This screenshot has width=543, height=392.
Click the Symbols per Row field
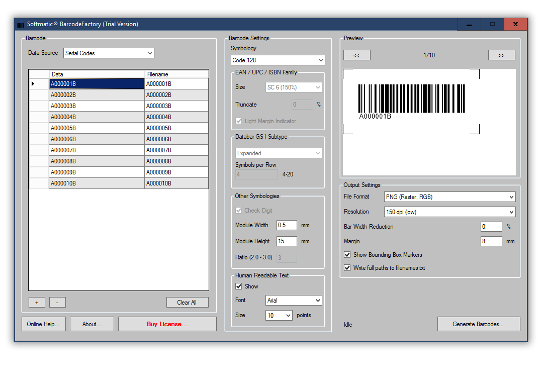tap(256, 174)
